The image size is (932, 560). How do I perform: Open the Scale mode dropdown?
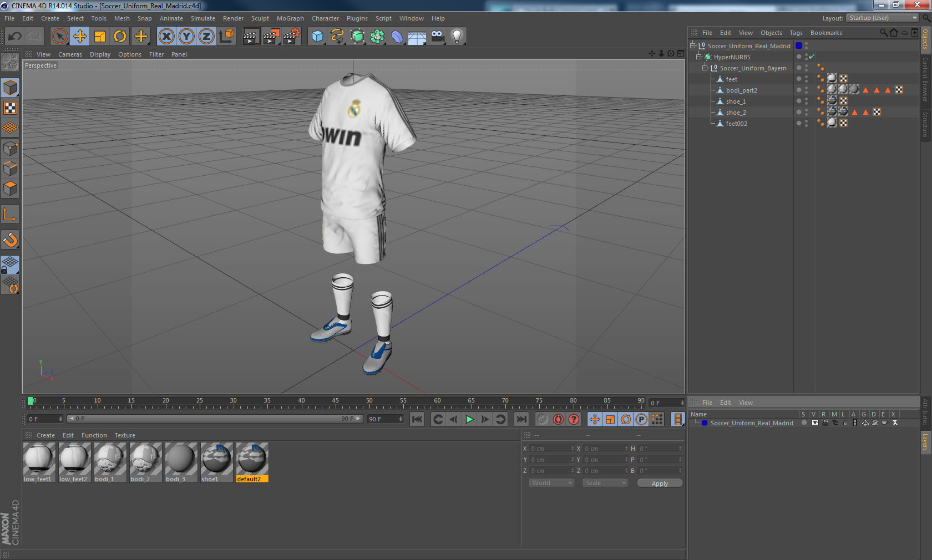605,483
